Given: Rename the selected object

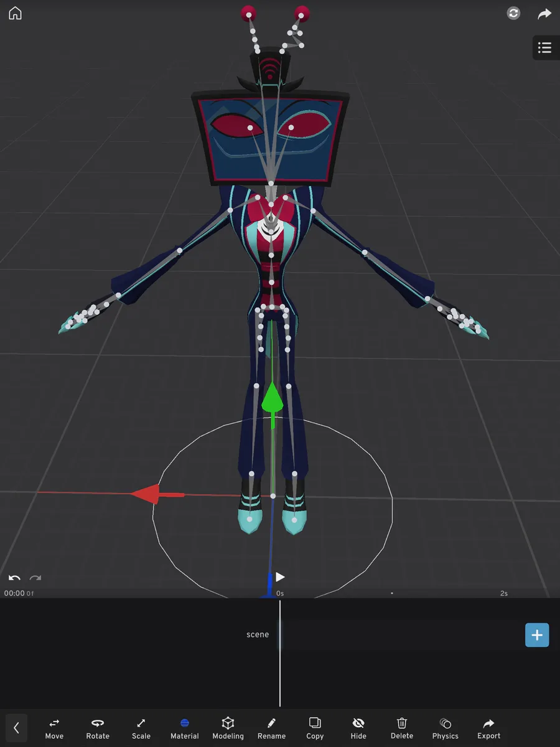Looking at the screenshot, I should pyautogui.click(x=272, y=728).
